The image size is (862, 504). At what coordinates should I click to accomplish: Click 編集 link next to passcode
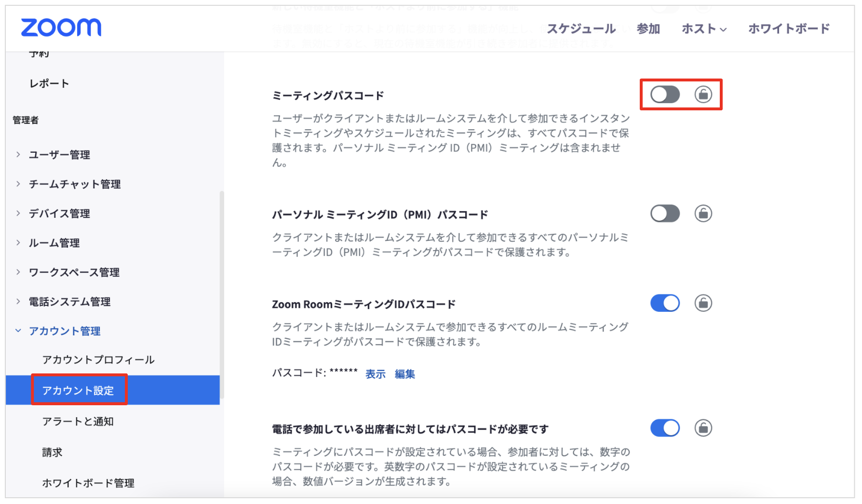click(405, 374)
